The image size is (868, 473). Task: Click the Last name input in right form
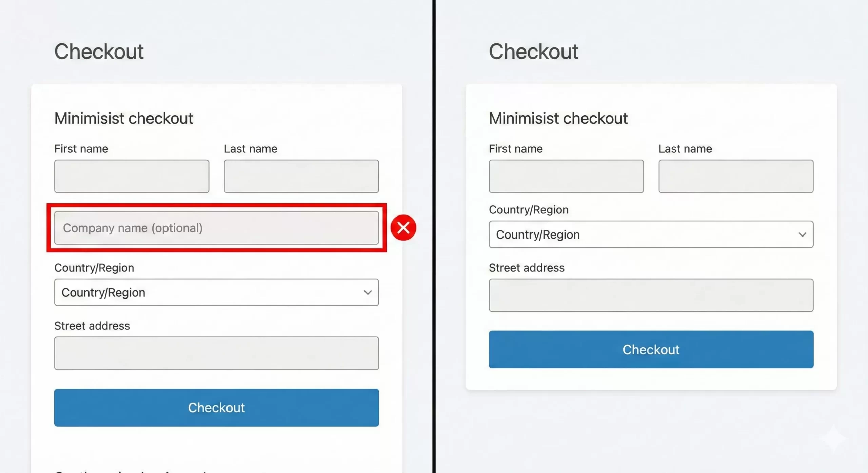click(736, 176)
